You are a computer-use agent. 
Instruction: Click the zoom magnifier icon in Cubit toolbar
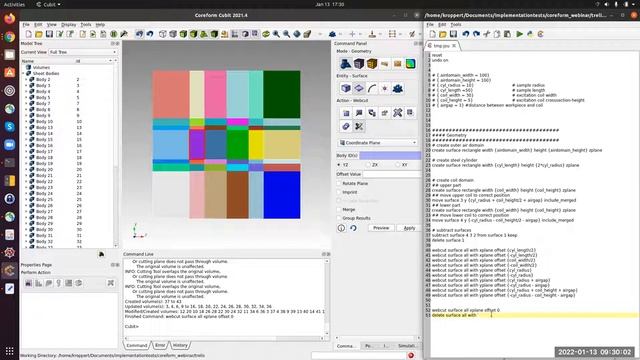276,34
